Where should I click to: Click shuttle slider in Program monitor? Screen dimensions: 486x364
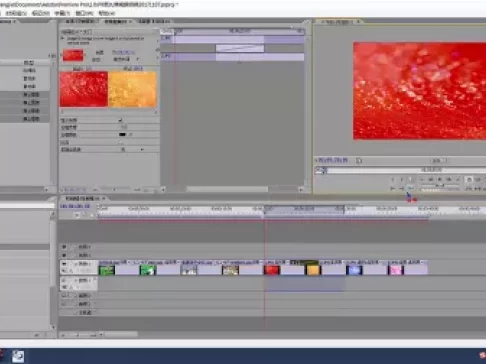click(x=440, y=185)
